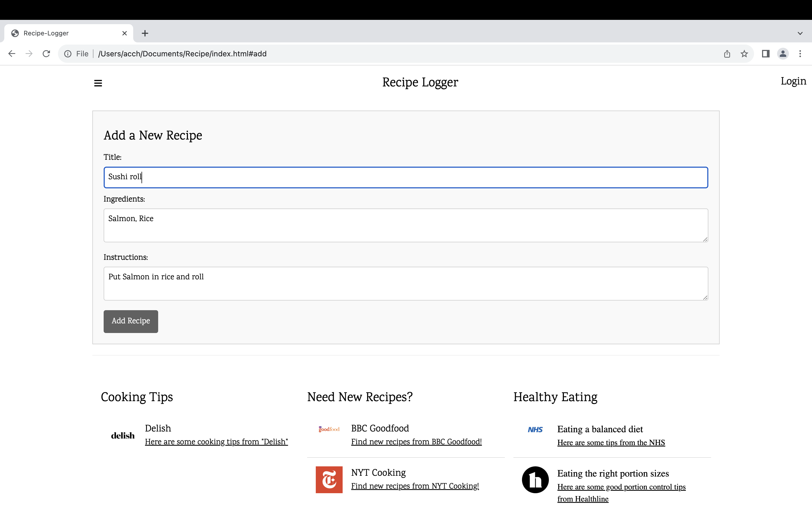Viewport: 812px width, 527px height.
Task: Expand the tab search dropdown chevron
Action: (x=800, y=33)
